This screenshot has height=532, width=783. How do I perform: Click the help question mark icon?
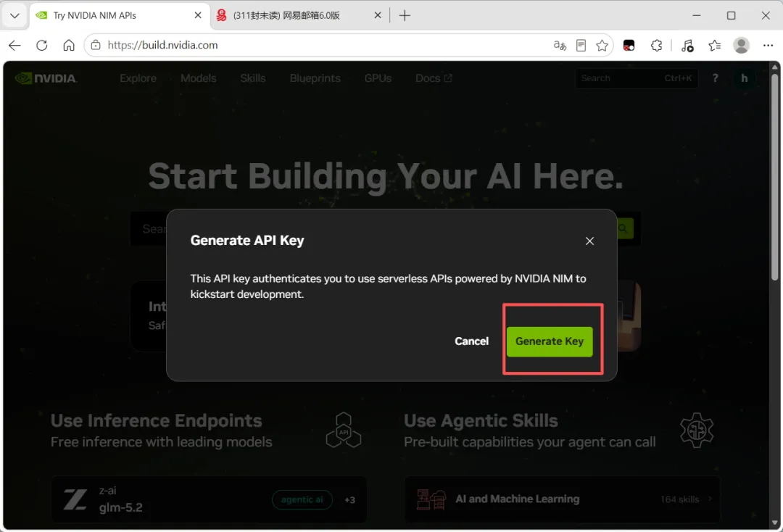715,78
